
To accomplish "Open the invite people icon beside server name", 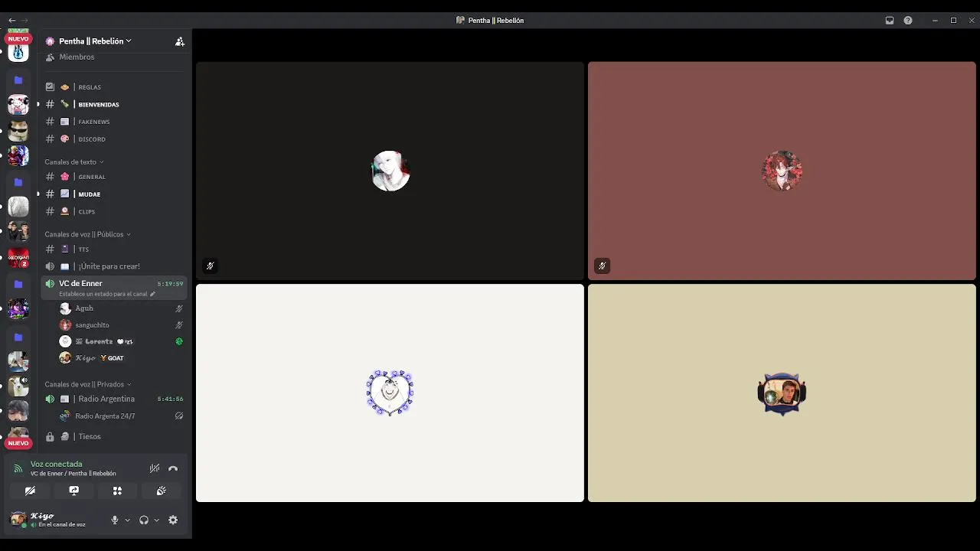I will coord(180,41).
